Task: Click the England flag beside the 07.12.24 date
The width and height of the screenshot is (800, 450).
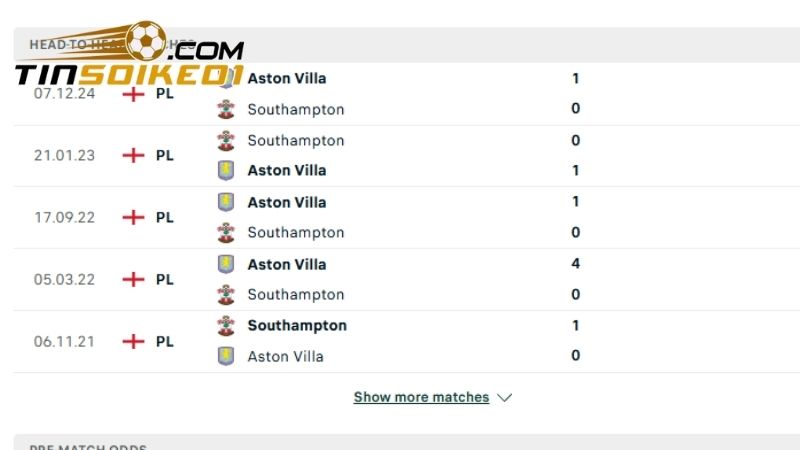Action: tap(133, 93)
